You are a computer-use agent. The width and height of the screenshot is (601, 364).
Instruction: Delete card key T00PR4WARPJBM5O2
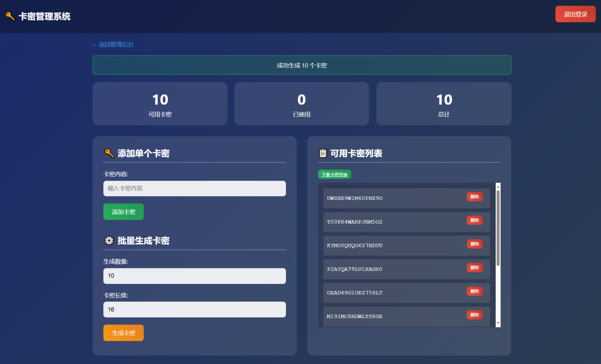[475, 220]
